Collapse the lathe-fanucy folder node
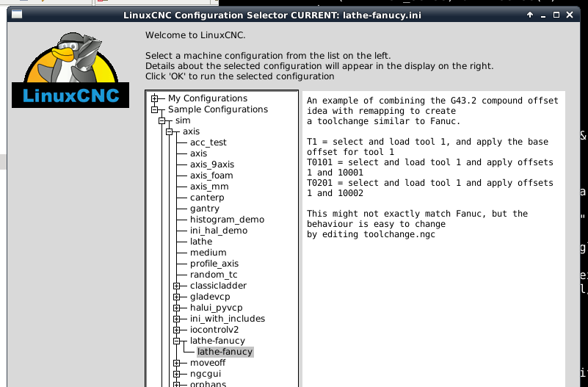Viewport: 588px width, 387px height. point(177,341)
